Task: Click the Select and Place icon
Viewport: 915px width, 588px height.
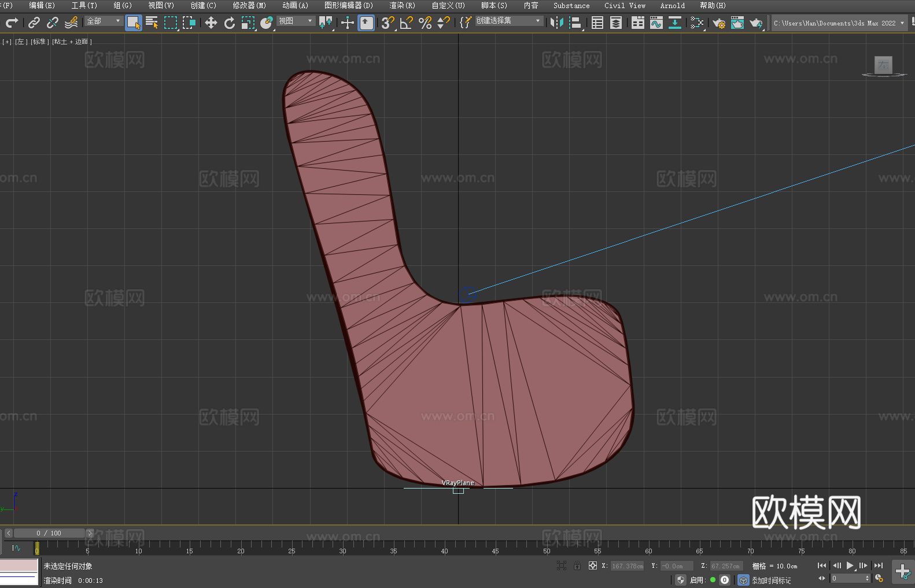Action: (267, 23)
